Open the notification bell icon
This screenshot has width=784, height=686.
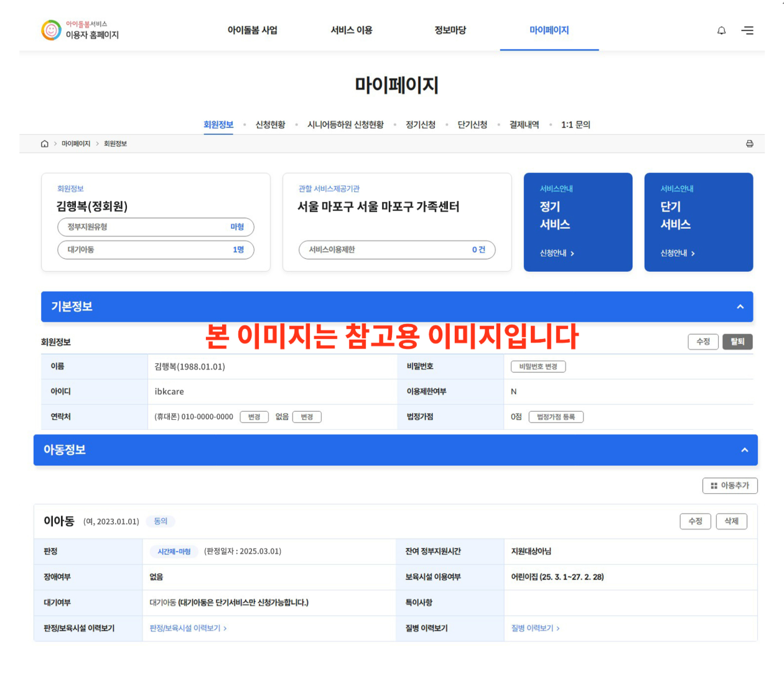tap(721, 30)
